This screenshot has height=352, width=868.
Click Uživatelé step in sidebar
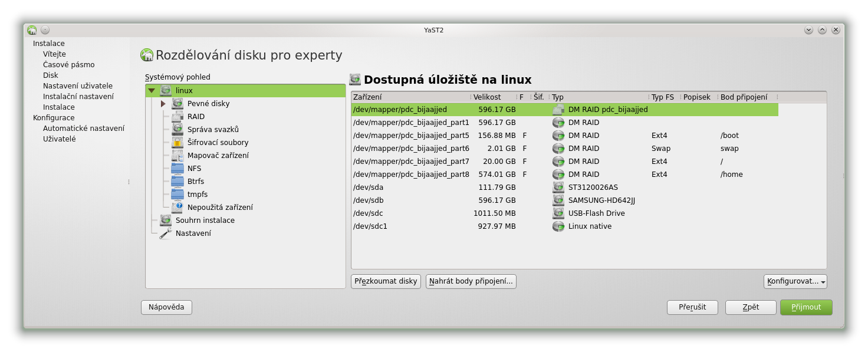[59, 139]
